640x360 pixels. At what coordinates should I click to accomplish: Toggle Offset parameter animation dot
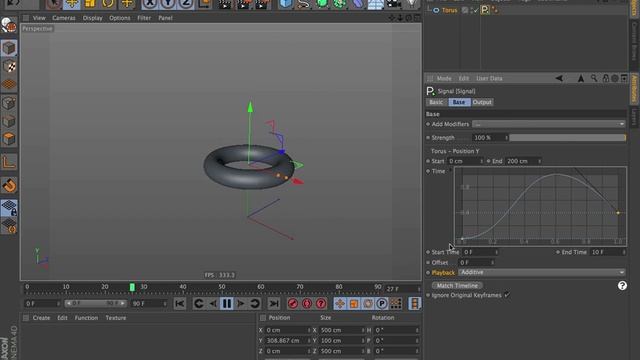[428, 262]
